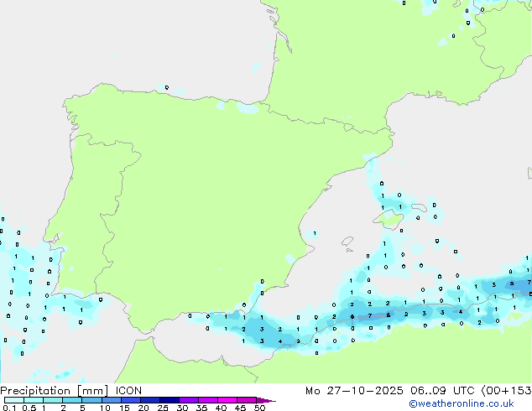Click the 0.1–0.5 mm legend color swatch
This screenshot has width=532, height=411.
click(x=14, y=400)
